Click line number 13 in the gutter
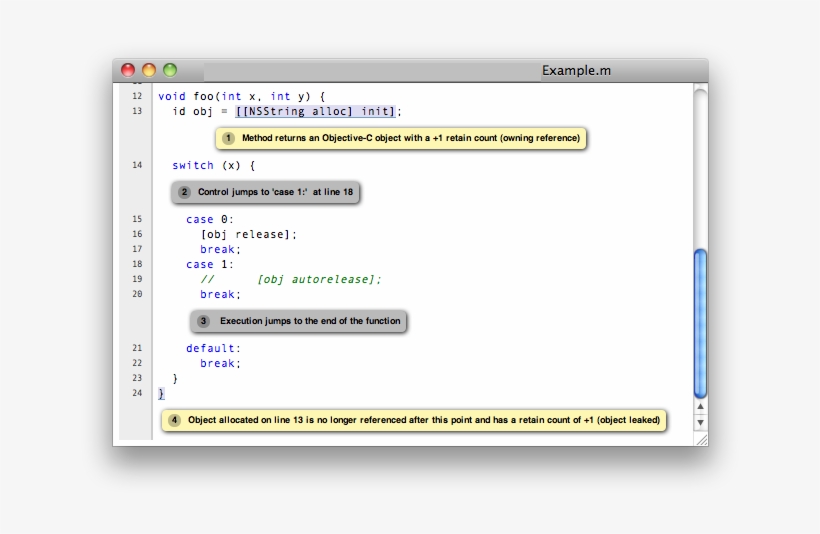 pos(136,111)
